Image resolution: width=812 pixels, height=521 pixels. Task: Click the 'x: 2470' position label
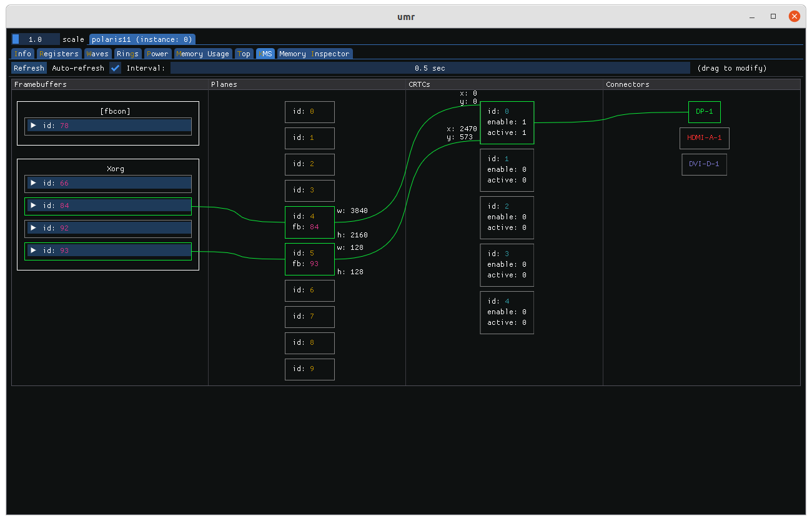tap(462, 129)
